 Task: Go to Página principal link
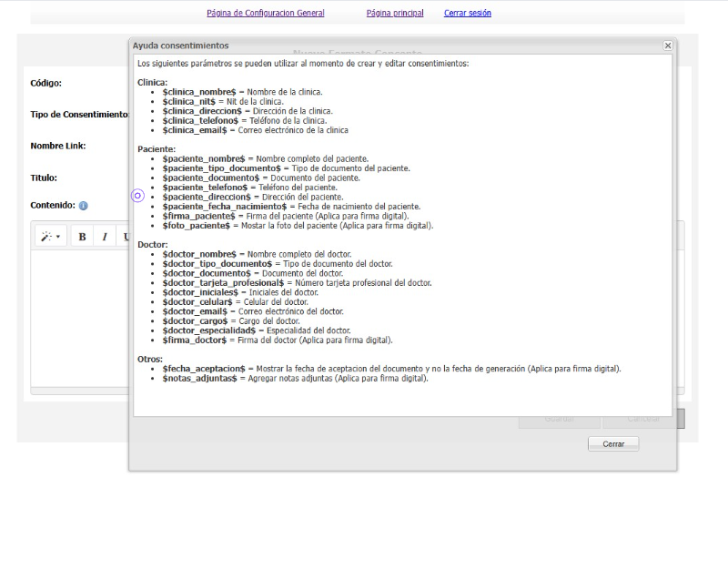(395, 13)
